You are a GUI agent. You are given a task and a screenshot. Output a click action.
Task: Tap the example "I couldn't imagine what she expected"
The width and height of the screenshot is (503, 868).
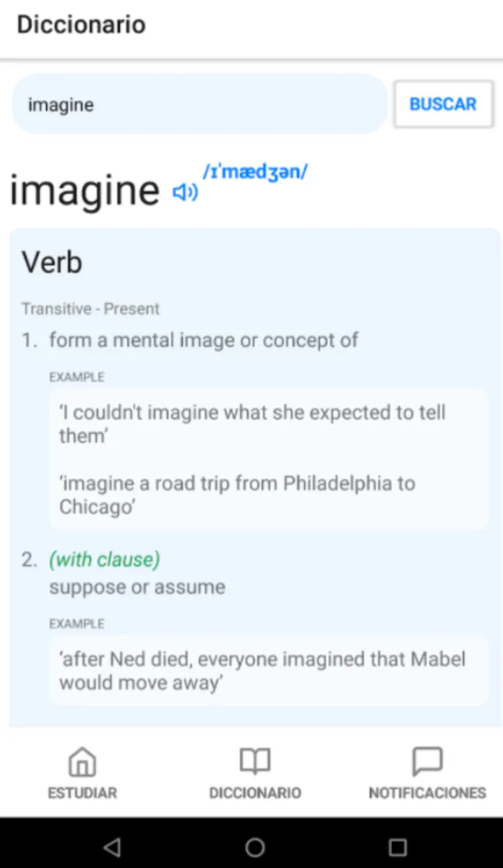pyautogui.click(x=252, y=424)
